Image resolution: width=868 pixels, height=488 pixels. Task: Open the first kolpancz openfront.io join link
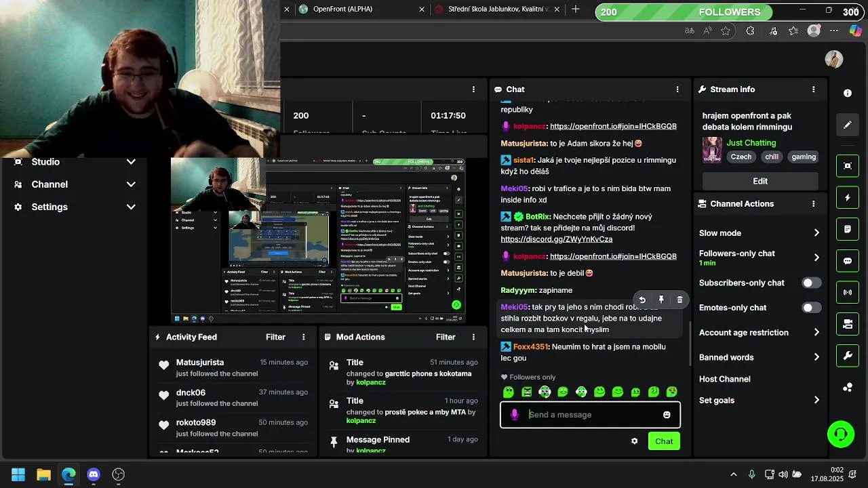(613, 126)
